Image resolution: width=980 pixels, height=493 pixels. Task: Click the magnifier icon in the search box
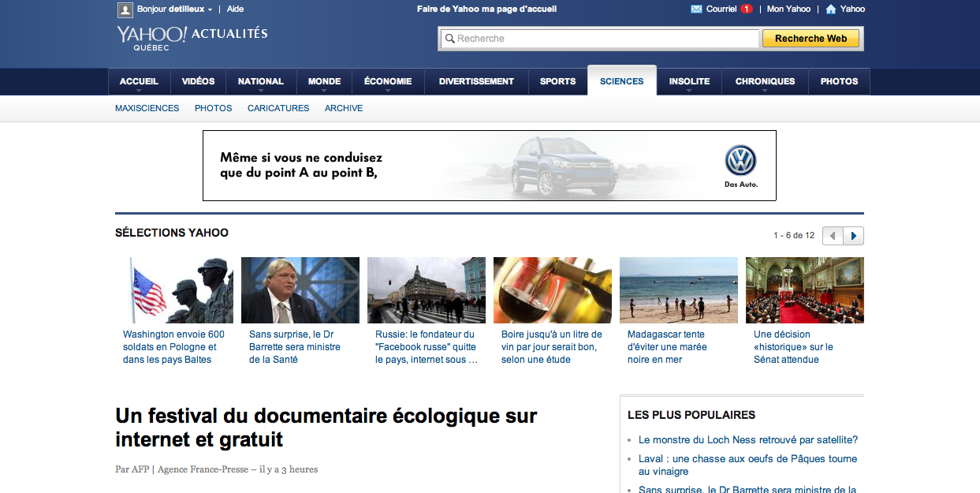(x=449, y=39)
